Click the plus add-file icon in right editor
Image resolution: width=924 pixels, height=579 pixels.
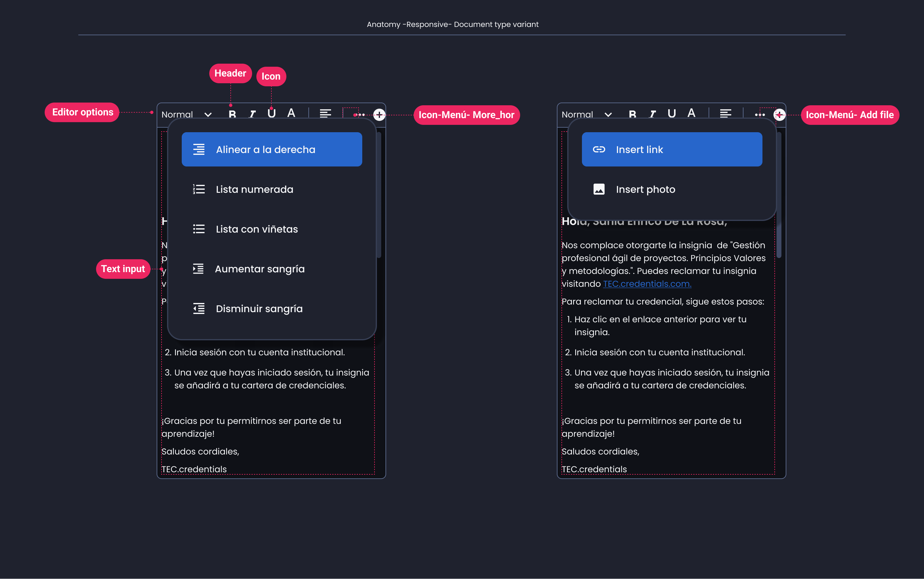click(x=779, y=114)
